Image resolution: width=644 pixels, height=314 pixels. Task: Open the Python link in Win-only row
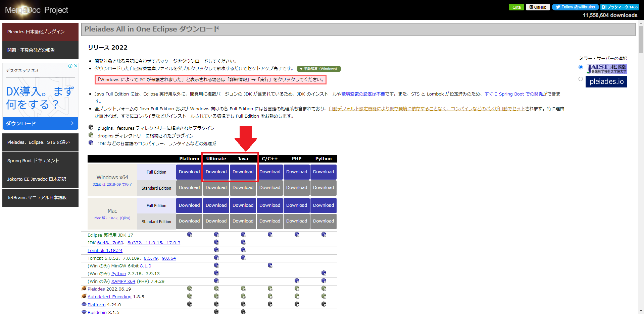(118, 273)
